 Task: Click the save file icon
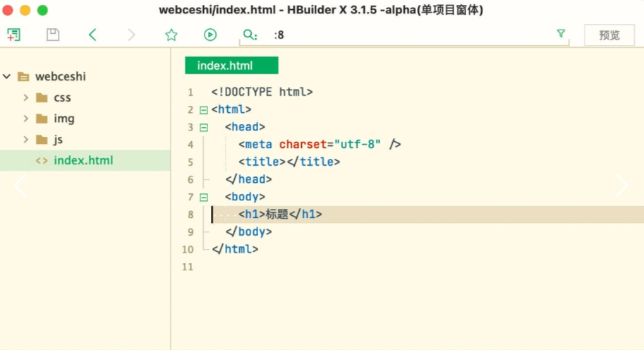(x=53, y=35)
